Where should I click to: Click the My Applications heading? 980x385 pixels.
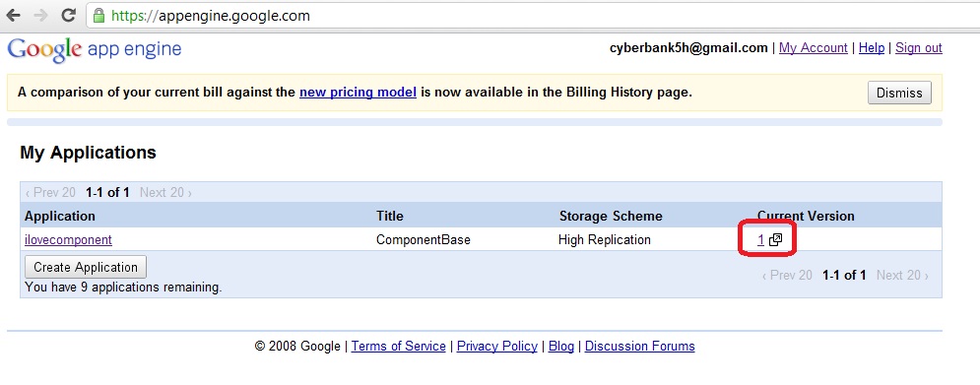88,153
